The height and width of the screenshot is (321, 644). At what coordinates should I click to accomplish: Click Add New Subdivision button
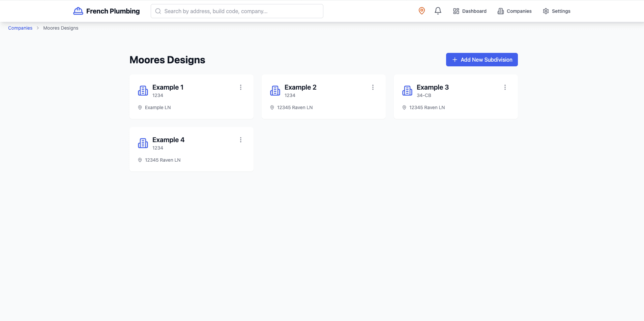tap(482, 60)
